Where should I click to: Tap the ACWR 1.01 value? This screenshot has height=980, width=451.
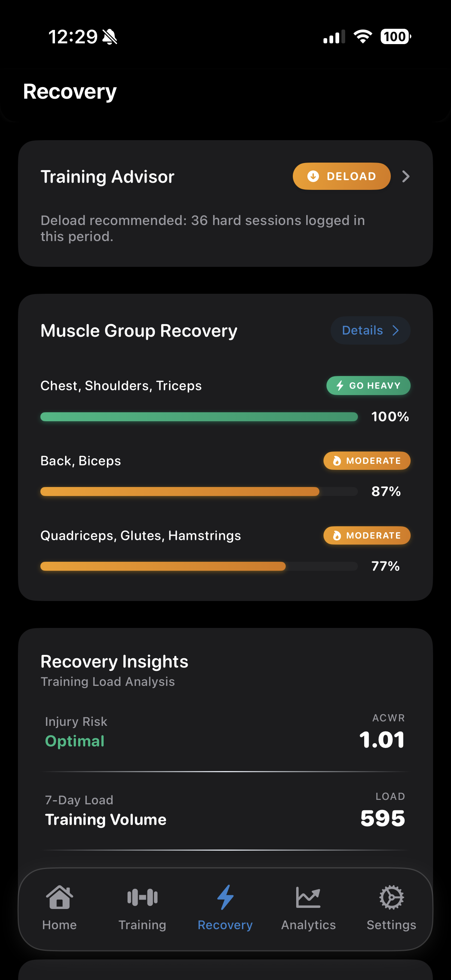coord(382,740)
